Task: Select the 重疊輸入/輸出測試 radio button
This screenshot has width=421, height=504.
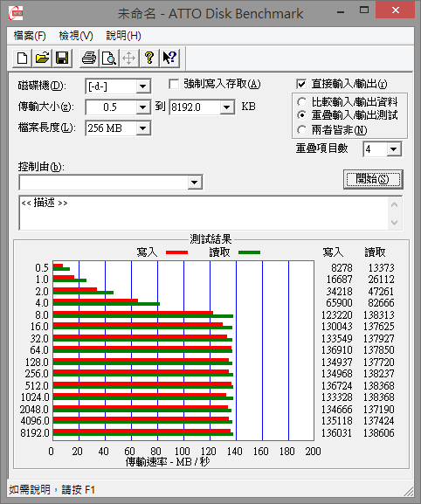Action: point(301,115)
